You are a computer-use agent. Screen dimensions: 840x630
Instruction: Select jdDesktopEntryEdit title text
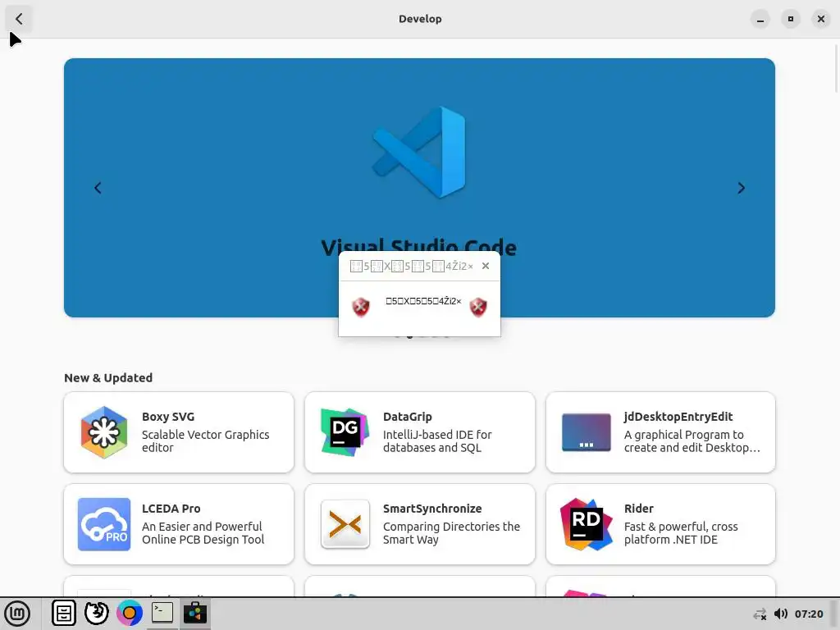[678, 417]
